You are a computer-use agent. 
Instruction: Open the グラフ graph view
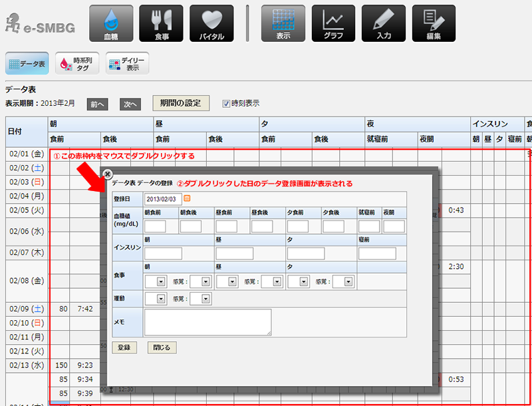click(333, 23)
